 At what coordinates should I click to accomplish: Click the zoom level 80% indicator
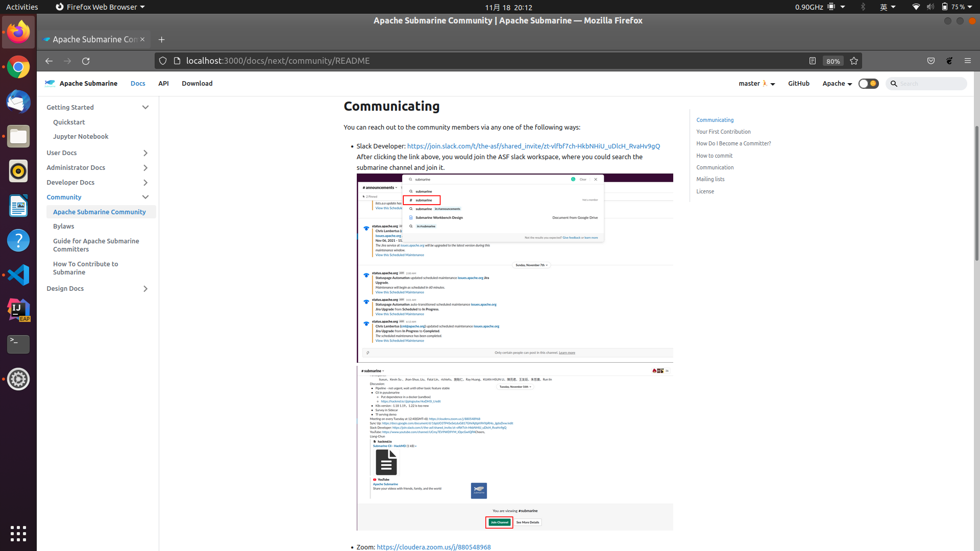(x=833, y=61)
